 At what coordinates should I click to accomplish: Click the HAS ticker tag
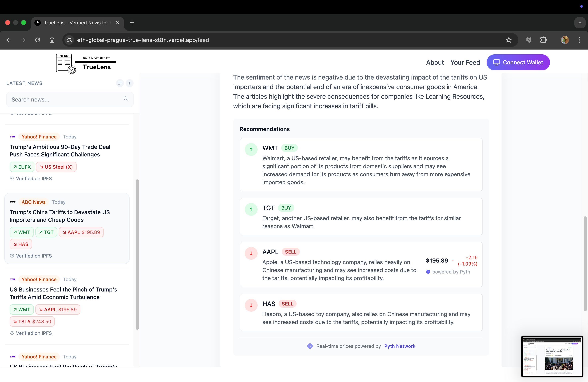[21, 244]
